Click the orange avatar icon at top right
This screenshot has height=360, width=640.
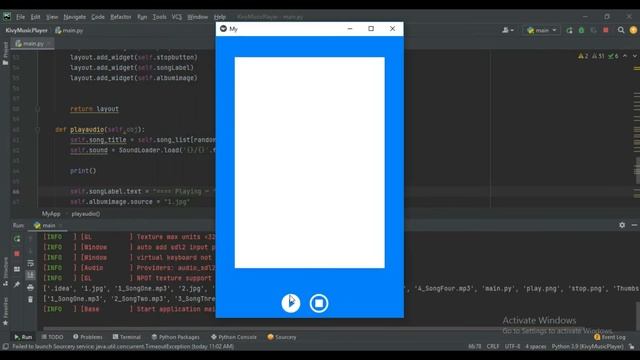tap(633, 30)
